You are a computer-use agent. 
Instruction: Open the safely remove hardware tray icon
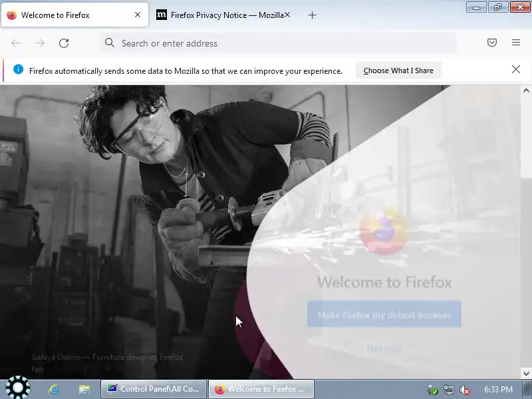pos(433,390)
